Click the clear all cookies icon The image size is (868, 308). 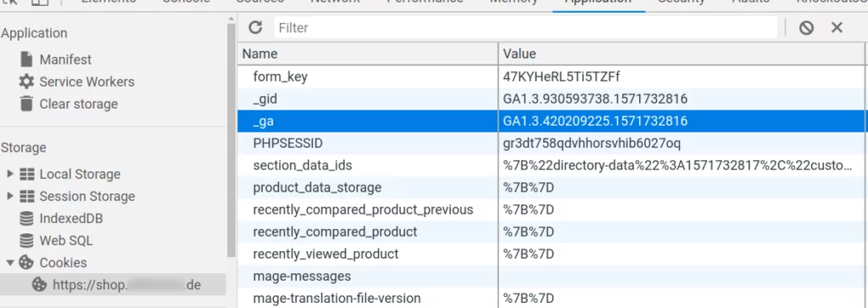click(806, 27)
